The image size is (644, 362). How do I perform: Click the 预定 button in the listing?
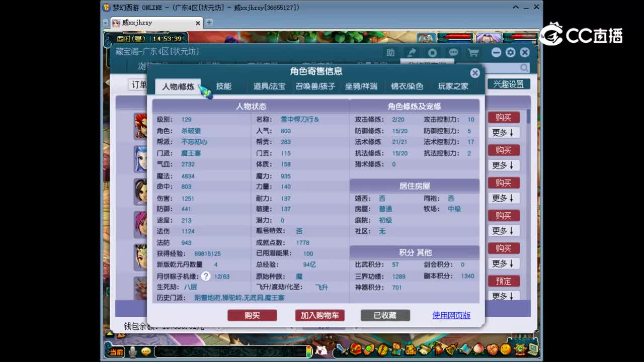[x=504, y=281]
